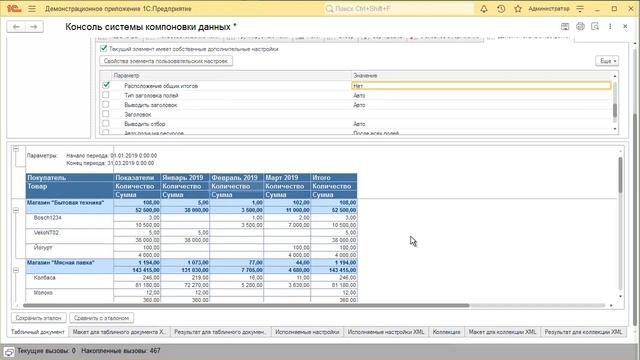640x360 pixels.
Task: Uncheck the 'Расположение общих итогов' parameter
Action: [106, 85]
